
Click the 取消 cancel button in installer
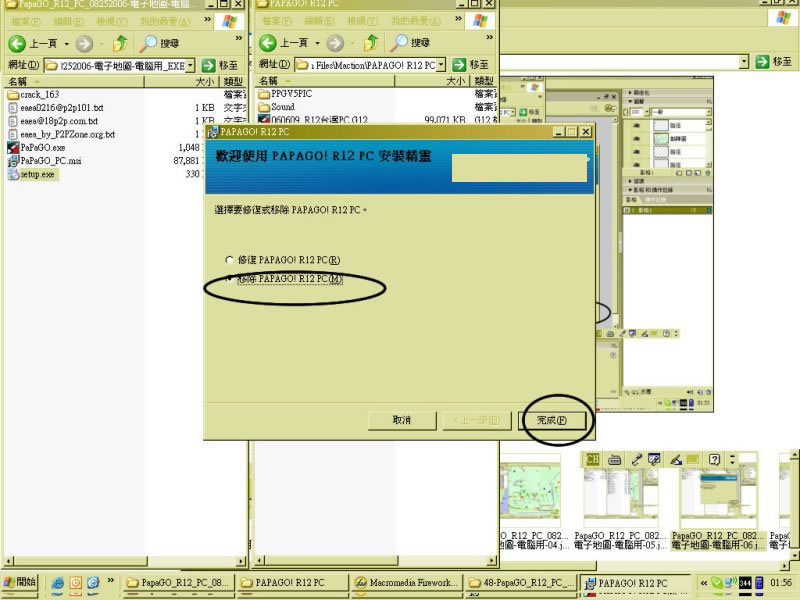coord(402,420)
